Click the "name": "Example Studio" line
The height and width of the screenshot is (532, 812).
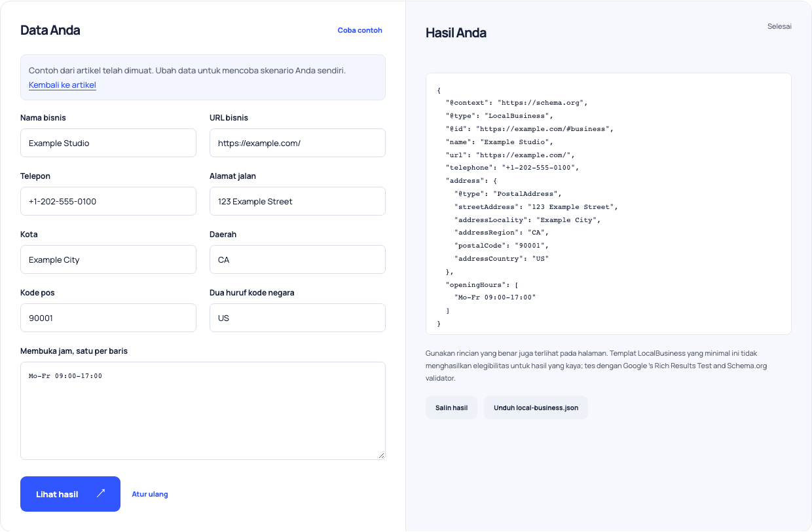[500, 142]
